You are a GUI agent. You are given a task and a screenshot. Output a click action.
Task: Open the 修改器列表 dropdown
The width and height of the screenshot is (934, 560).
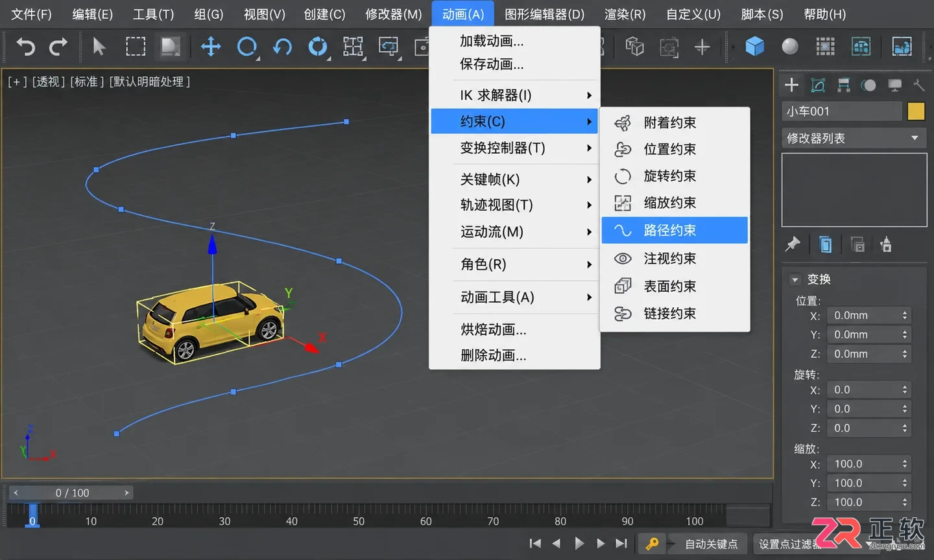click(x=854, y=138)
